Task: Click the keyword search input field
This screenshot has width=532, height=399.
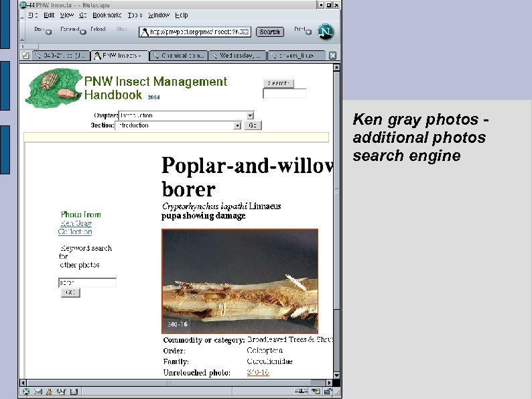Action: (x=87, y=282)
